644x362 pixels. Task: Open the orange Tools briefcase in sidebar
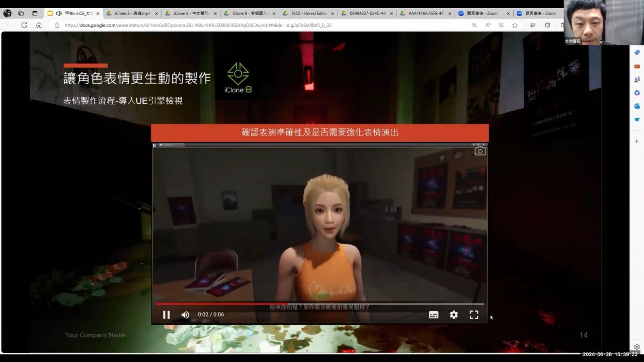pos(637,66)
